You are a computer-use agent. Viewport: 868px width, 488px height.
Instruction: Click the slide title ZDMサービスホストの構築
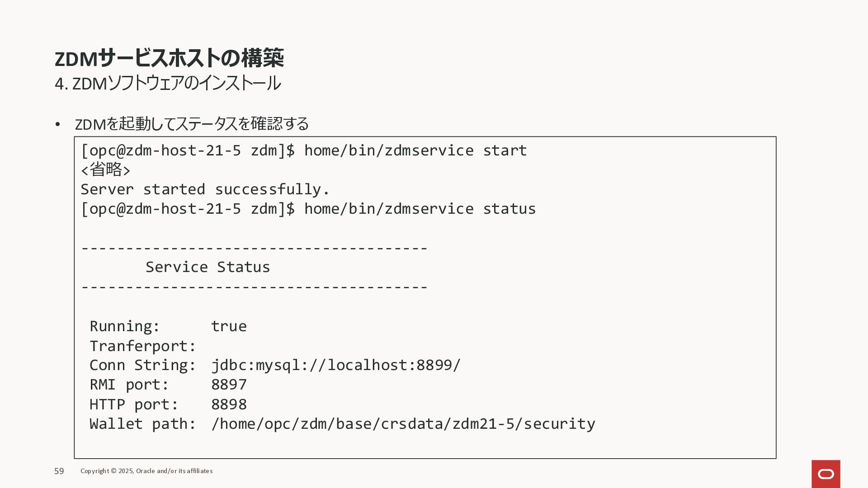[169, 58]
